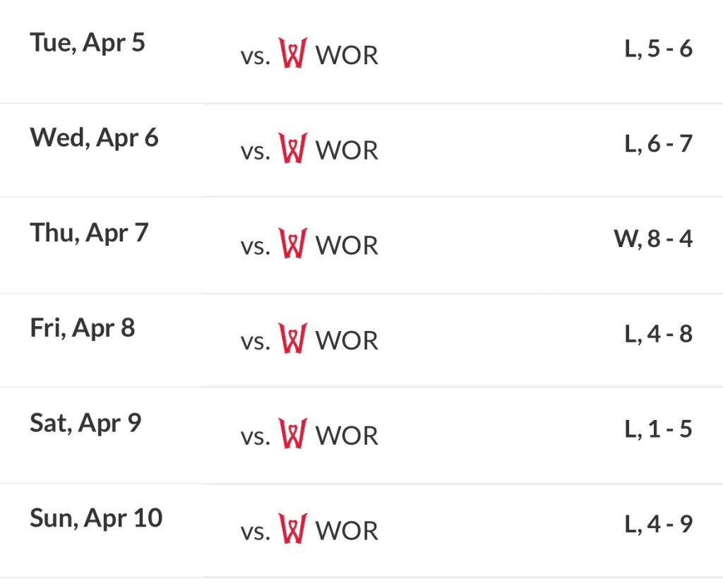Click the WOR logo for Tue, Apr 5
Screen dimensions: 723x588
(x=292, y=54)
